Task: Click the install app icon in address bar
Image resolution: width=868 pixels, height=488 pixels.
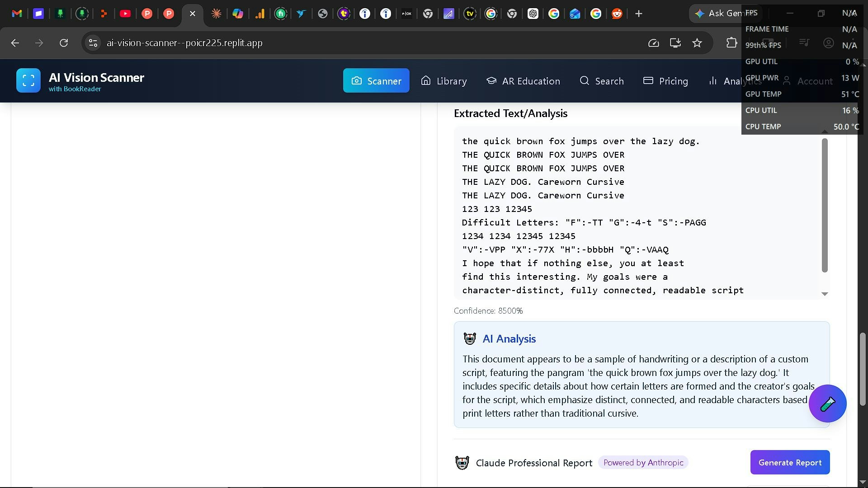Action: coord(675,43)
